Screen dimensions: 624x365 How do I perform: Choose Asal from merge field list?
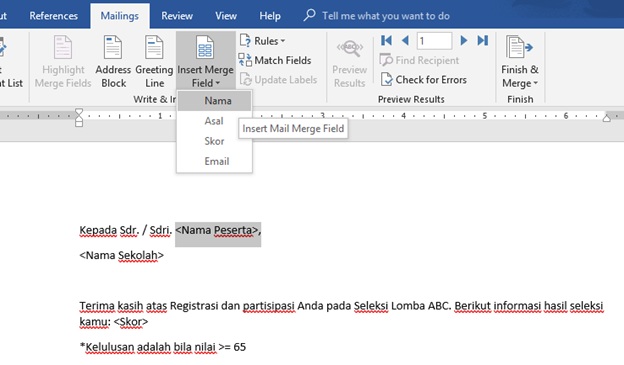[x=214, y=121]
